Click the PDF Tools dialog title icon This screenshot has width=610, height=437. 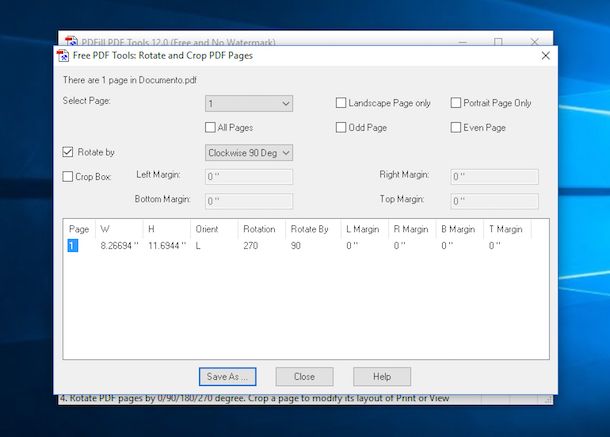click(63, 56)
